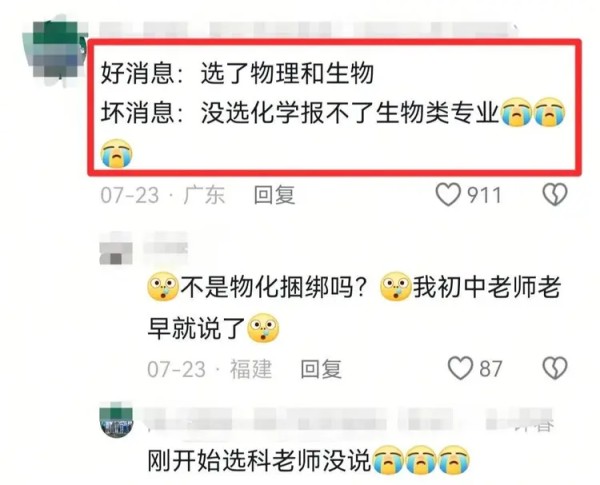The width and height of the screenshot is (600, 485).
Task: Dislike the Guangdong comment using broken heart
Action: (555, 195)
